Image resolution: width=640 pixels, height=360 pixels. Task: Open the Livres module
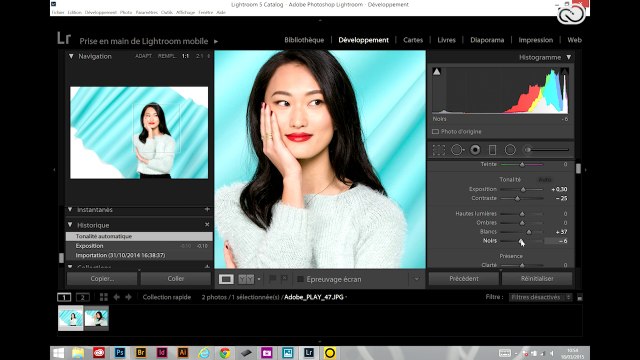(x=447, y=40)
